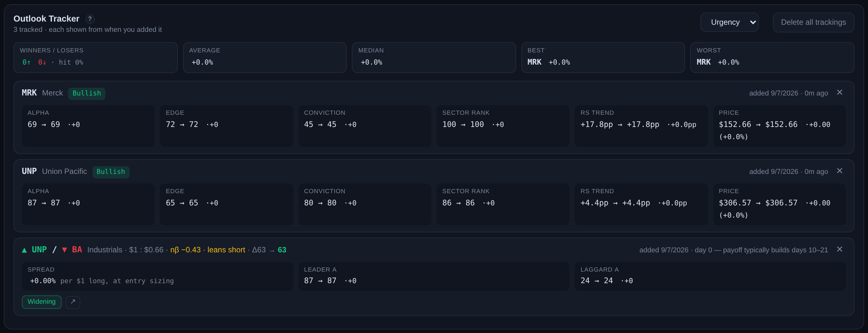Click Leader A value 87 → 87
This screenshot has width=868, height=333.
tap(320, 281)
